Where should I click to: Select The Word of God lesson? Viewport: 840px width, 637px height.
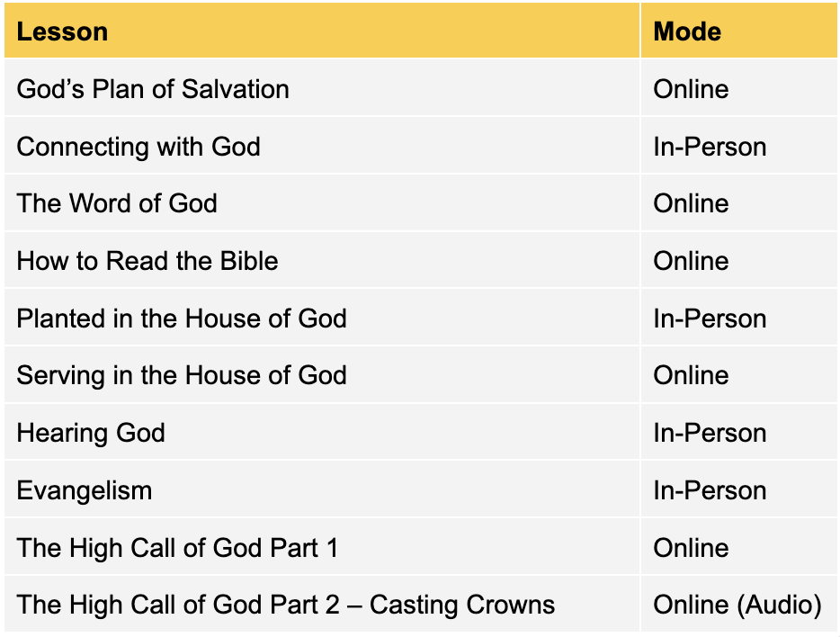[x=117, y=203]
